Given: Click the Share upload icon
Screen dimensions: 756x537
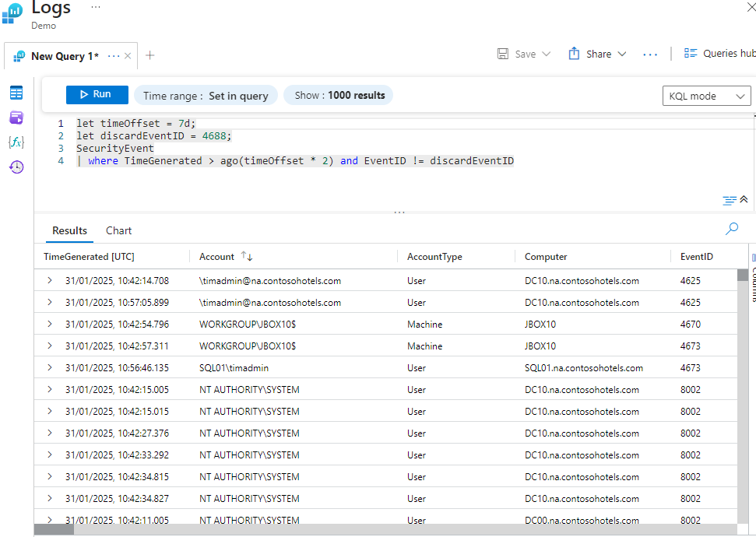Looking at the screenshot, I should coord(574,53).
